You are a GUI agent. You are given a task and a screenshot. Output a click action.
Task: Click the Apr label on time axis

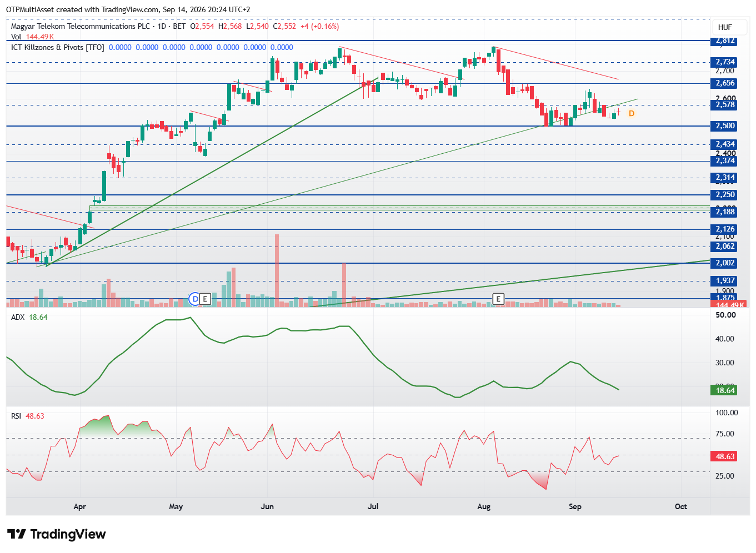pyautogui.click(x=80, y=506)
